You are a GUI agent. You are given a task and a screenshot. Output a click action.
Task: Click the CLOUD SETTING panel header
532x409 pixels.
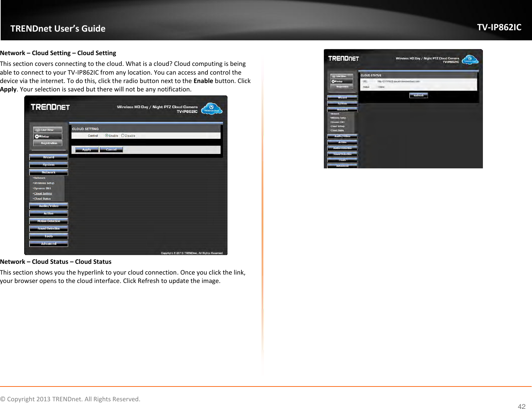146,129
